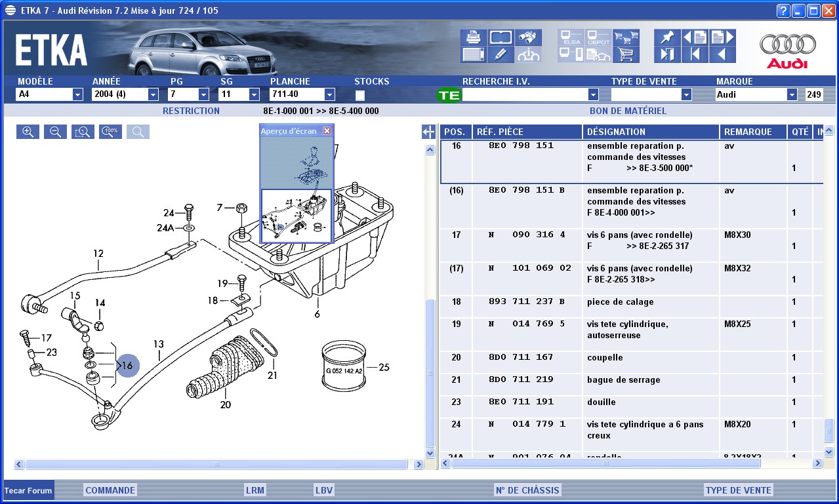
Task: Select the COMMANDE tab at bottom
Action: 110,490
